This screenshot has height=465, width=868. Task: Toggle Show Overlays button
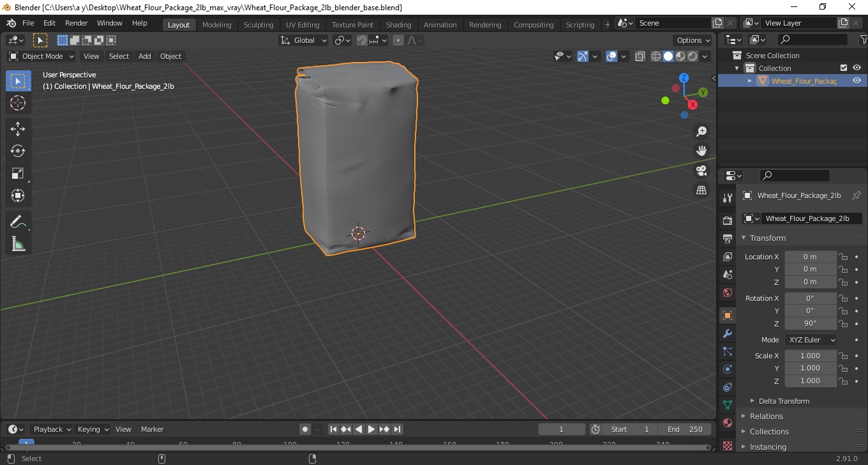(x=611, y=56)
